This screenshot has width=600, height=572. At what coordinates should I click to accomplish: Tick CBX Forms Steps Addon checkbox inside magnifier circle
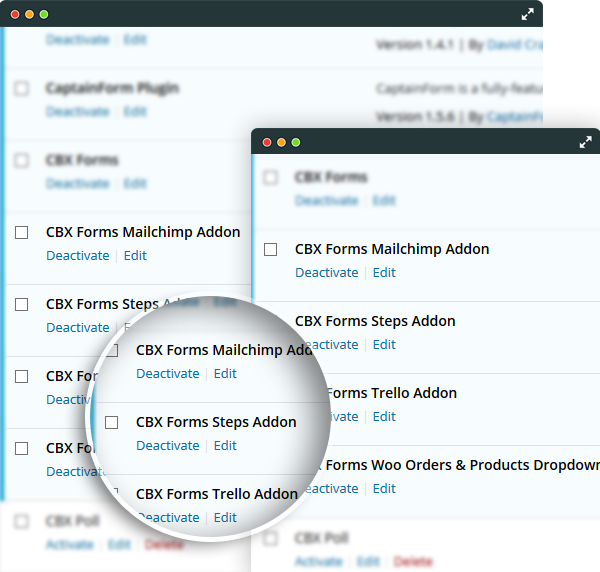click(x=111, y=423)
